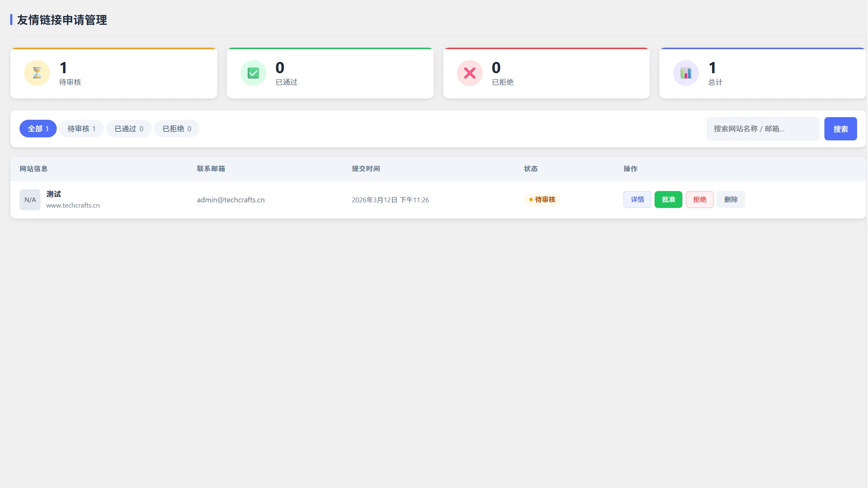This screenshot has width=868, height=488.
Task: Click the 待审核 status badge in row
Action: (542, 200)
